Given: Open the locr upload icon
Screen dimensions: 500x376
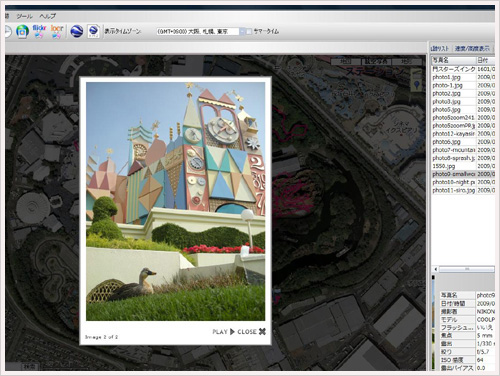Looking at the screenshot, I should pyautogui.click(x=57, y=31).
